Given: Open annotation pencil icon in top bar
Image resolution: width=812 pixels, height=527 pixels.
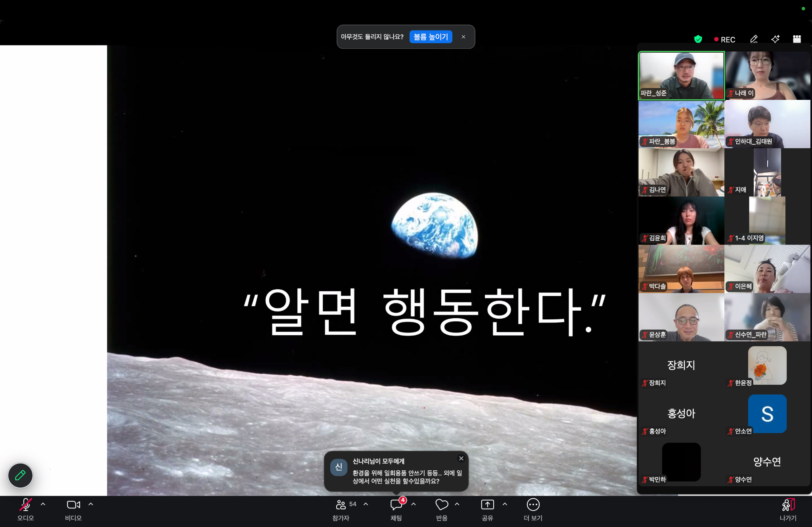Looking at the screenshot, I should point(754,39).
